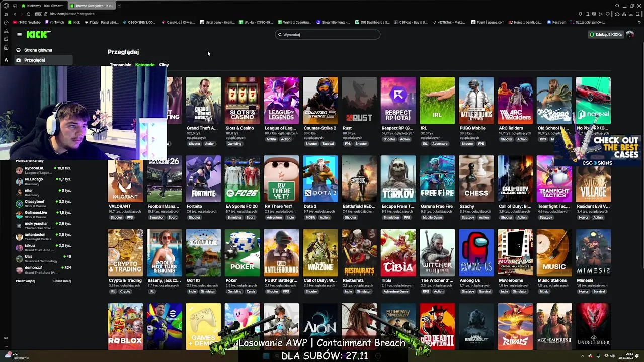Open the IRL category thumbnail
Image resolution: width=644 pixels, height=362 pixels.
click(437, 101)
